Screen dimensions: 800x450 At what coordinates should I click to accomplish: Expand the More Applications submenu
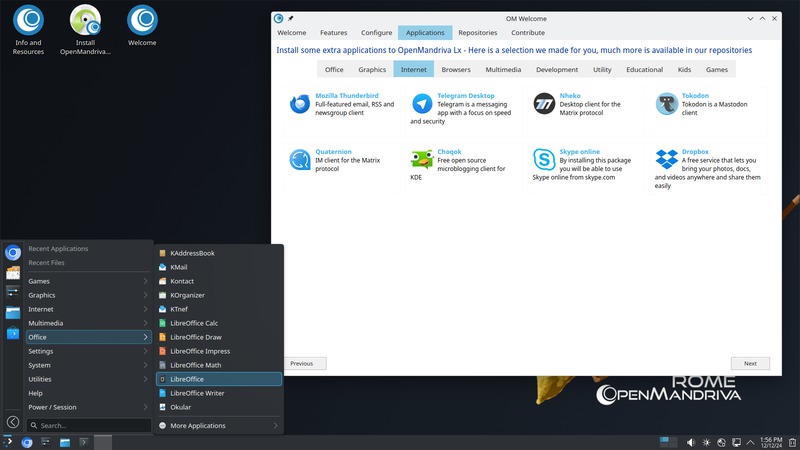219,426
